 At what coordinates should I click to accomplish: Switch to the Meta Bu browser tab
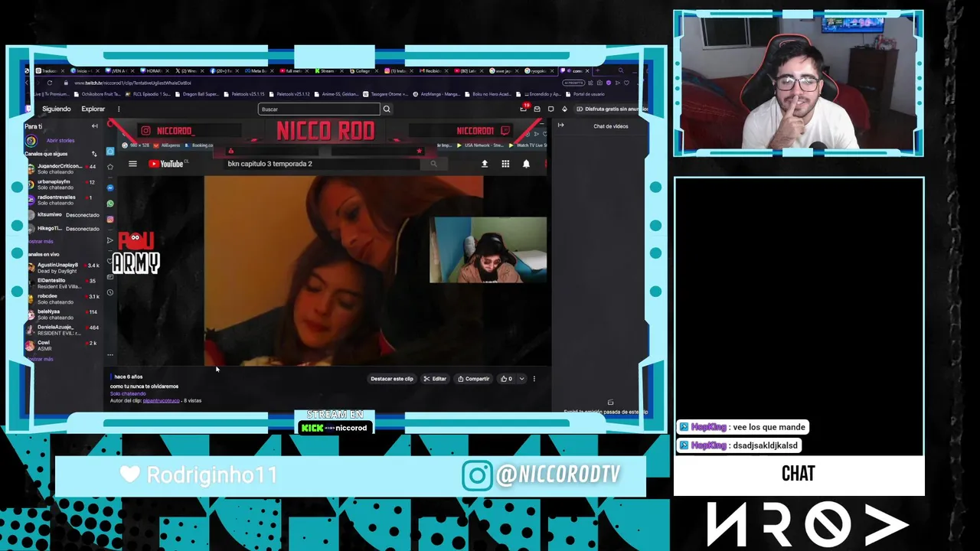click(259, 71)
